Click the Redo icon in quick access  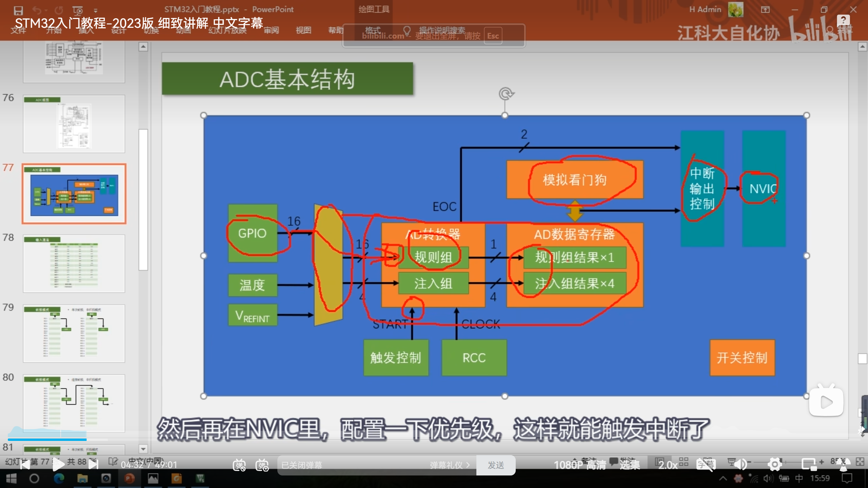[59, 10]
